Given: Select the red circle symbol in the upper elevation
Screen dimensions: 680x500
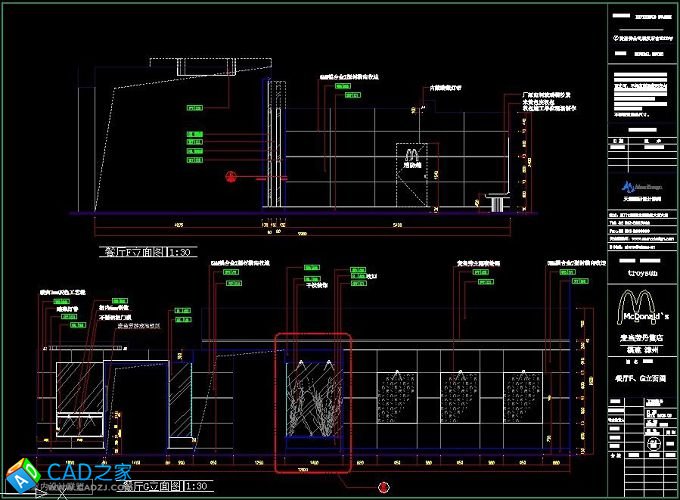Looking at the screenshot, I should pyautogui.click(x=230, y=177).
